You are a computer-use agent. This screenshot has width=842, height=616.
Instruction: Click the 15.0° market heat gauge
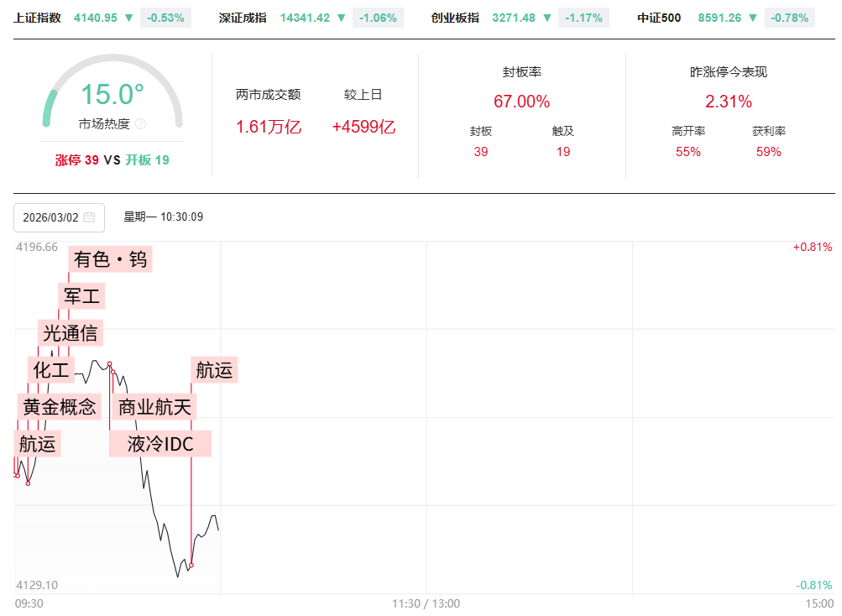click(x=112, y=95)
